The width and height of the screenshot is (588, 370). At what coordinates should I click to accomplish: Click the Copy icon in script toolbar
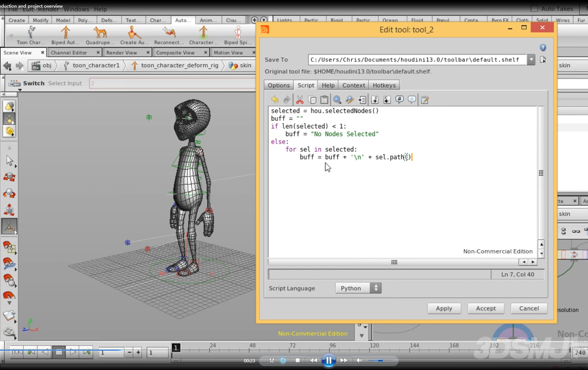[312, 99]
